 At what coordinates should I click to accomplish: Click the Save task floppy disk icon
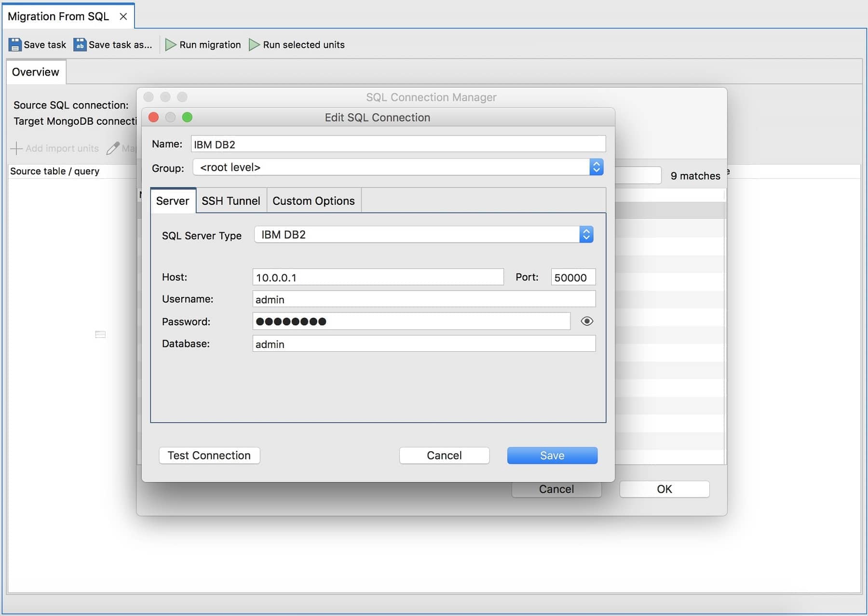point(15,45)
